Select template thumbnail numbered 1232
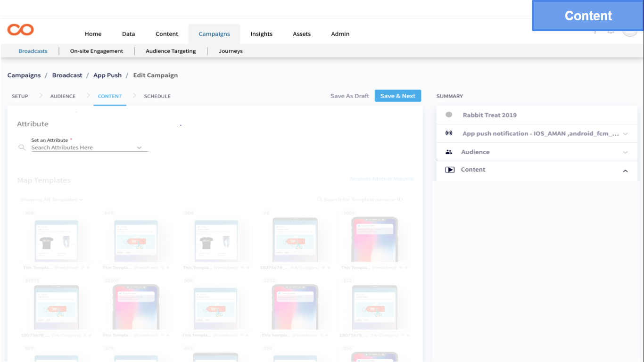The height and width of the screenshot is (362, 644). point(295,307)
